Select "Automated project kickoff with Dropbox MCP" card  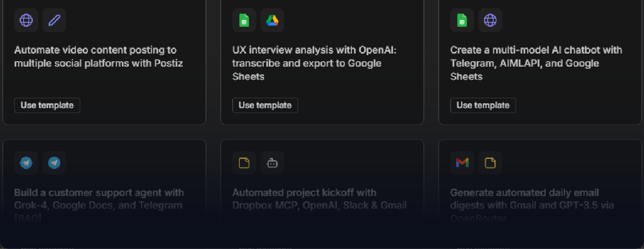(319, 199)
